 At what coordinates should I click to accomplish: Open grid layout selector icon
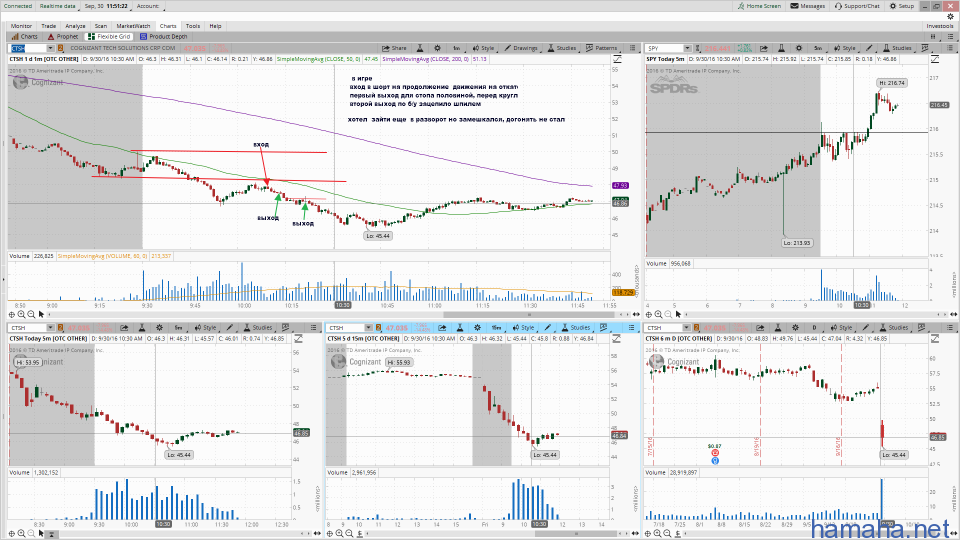(933, 36)
